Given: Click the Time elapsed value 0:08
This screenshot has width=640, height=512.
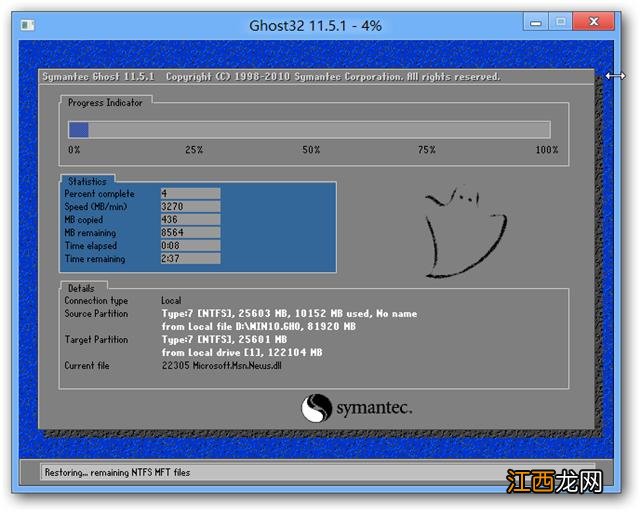Looking at the screenshot, I should (191, 245).
